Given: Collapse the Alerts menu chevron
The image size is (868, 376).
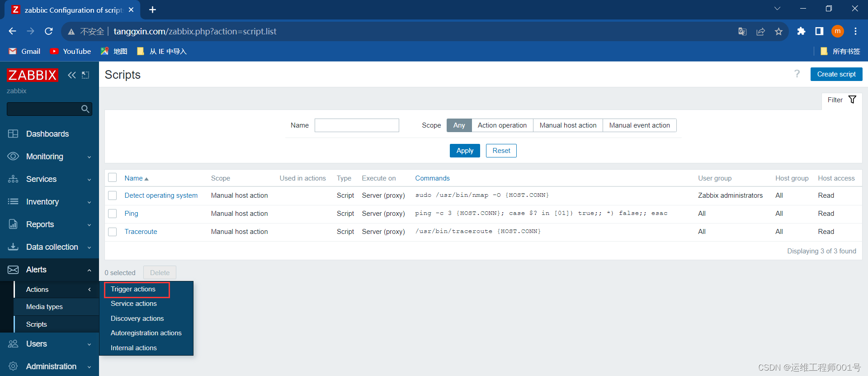Looking at the screenshot, I should (x=89, y=270).
